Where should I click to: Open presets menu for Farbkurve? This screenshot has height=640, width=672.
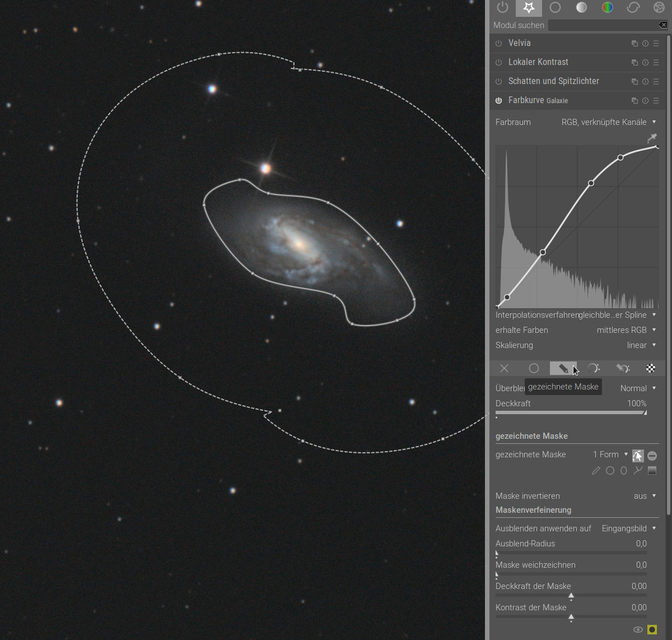point(656,100)
